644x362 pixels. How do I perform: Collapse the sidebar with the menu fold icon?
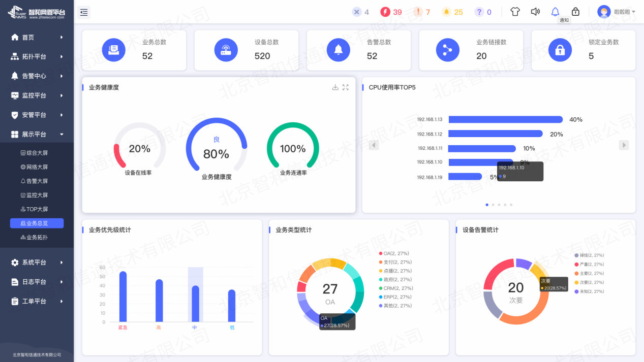84,12
